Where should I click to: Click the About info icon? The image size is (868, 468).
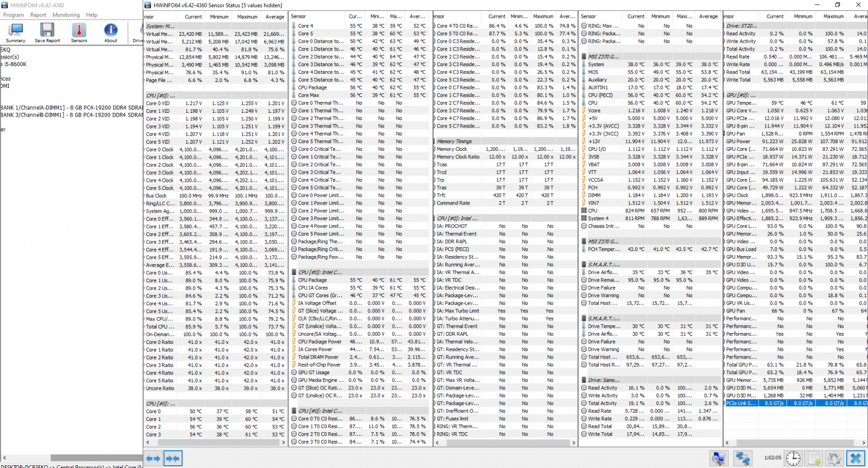111,33
